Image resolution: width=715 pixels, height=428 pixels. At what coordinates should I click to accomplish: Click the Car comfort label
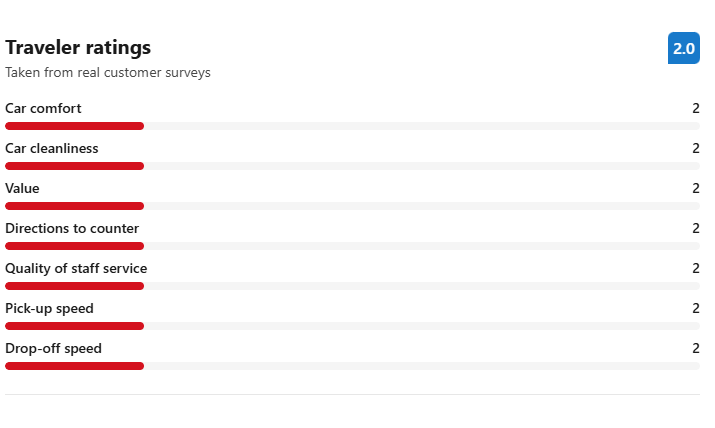[43, 108]
